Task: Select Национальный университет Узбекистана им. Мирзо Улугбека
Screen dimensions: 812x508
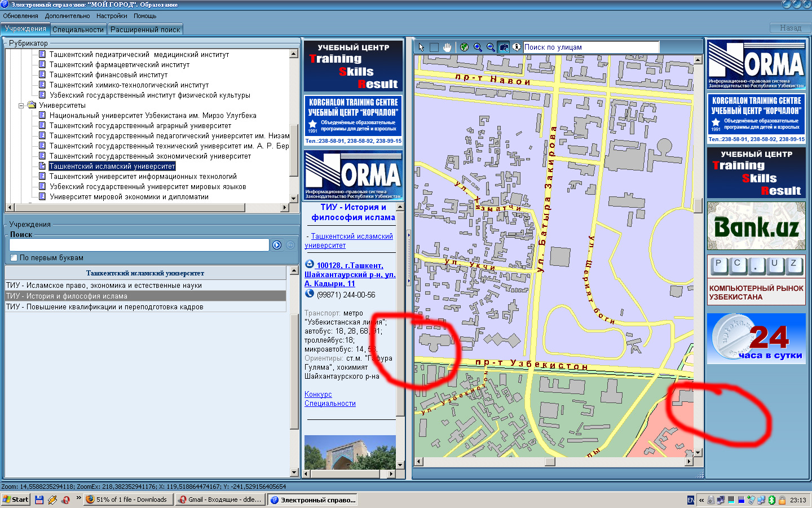Action: pos(153,116)
